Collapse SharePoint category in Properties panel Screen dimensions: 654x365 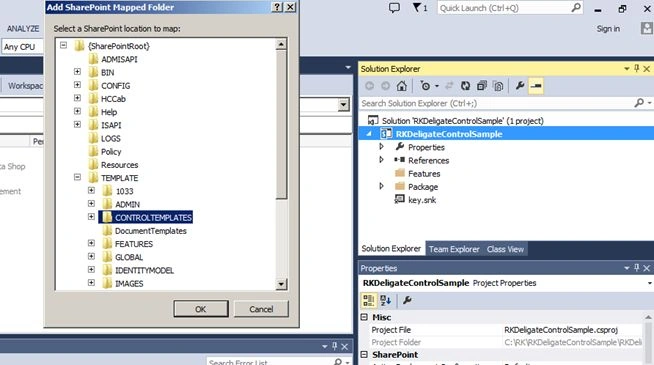[x=364, y=355]
